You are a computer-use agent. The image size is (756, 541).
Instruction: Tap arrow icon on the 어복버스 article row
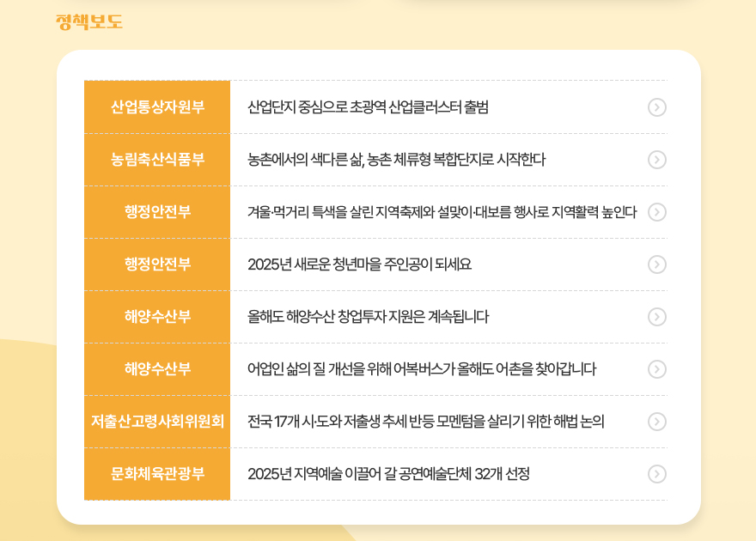(656, 369)
